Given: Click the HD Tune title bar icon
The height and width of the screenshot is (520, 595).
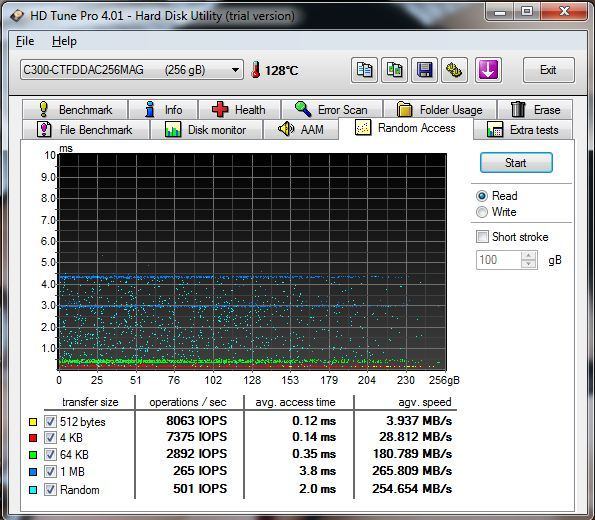Looking at the screenshot, I should (17, 16).
